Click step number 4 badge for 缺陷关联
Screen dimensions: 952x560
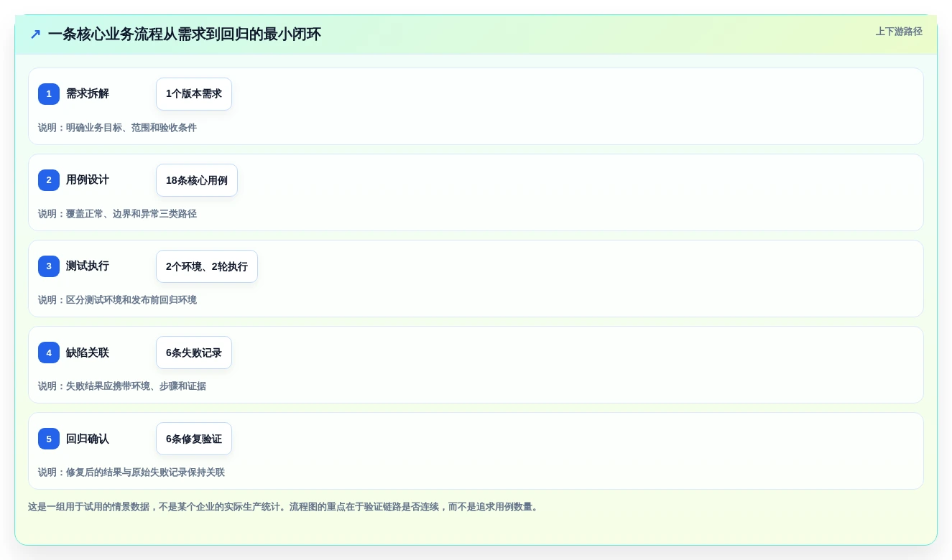(x=49, y=353)
